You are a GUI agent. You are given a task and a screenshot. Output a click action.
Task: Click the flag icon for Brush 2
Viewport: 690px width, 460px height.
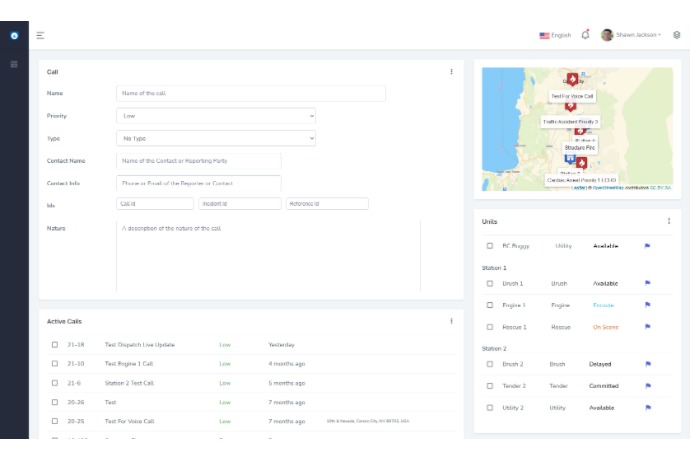coord(648,364)
